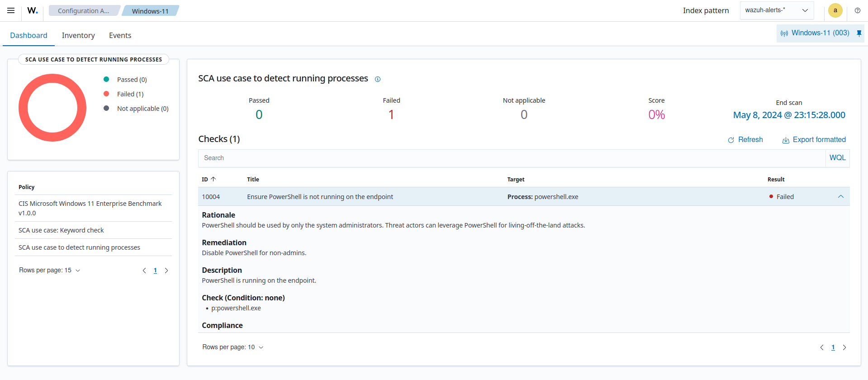868x380 pixels.
Task: Go to previous policy page arrow
Action: pyautogui.click(x=144, y=271)
